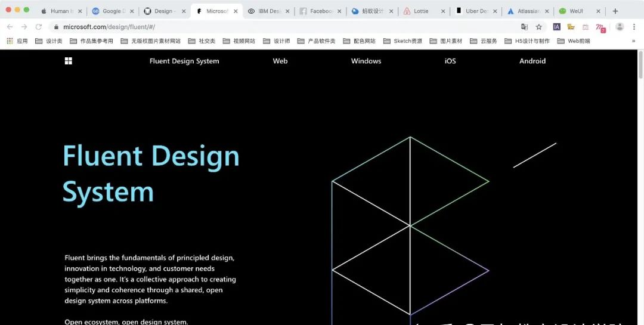Image resolution: width=644 pixels, height=325 pixels.
Task: Go back to previous page
Action: [10, 27]
